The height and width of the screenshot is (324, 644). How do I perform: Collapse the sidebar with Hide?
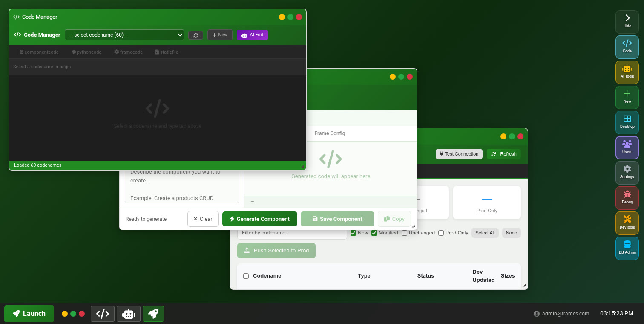(627, 21)
